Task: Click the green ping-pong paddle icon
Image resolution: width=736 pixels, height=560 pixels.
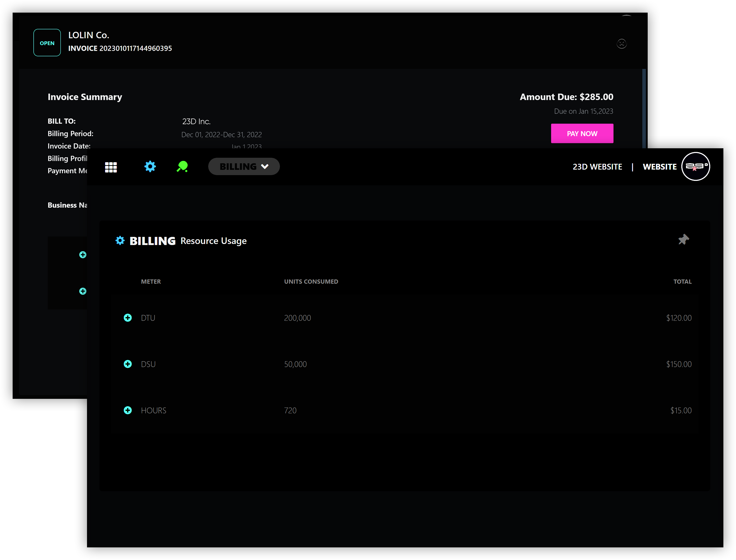Action: tap(182, 166)
